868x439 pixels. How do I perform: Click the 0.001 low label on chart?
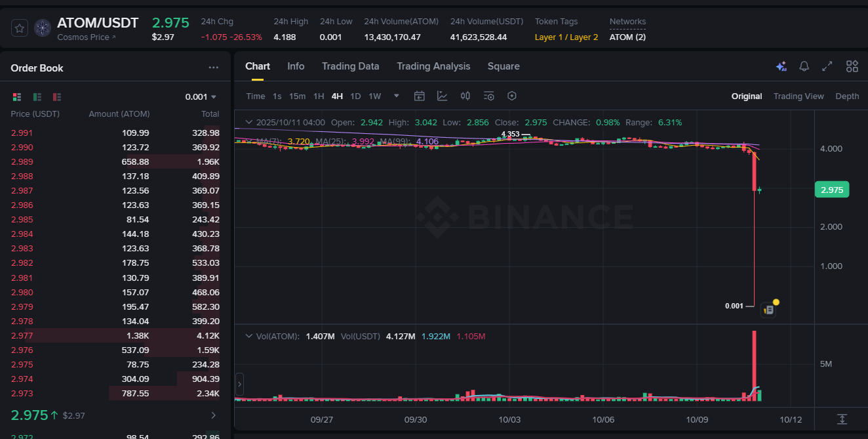coord(734,306)
